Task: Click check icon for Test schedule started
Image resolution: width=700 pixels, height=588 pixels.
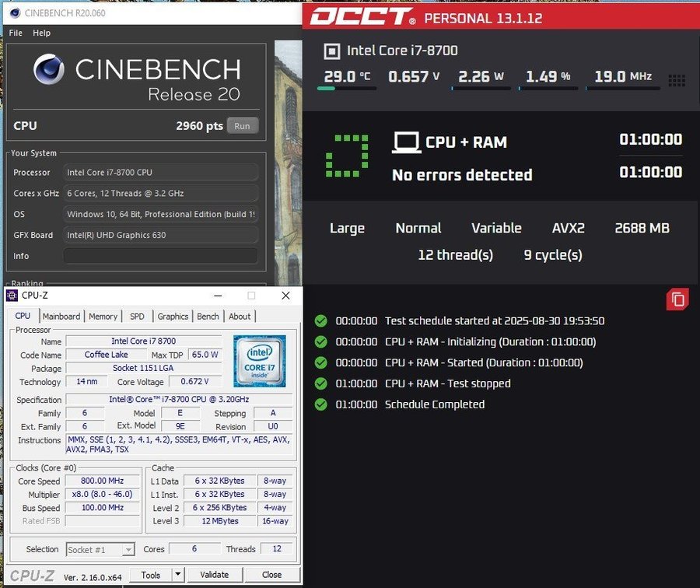Action: point(320,321)
